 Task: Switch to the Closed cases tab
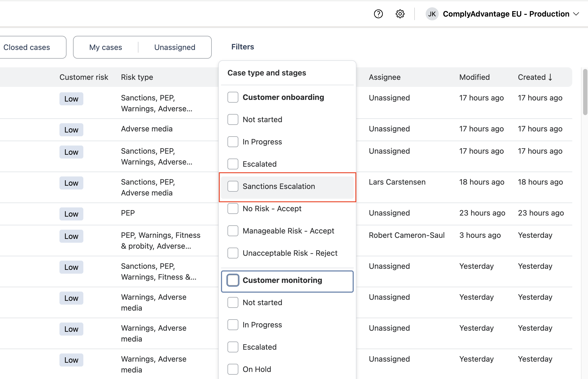(27, 47)
